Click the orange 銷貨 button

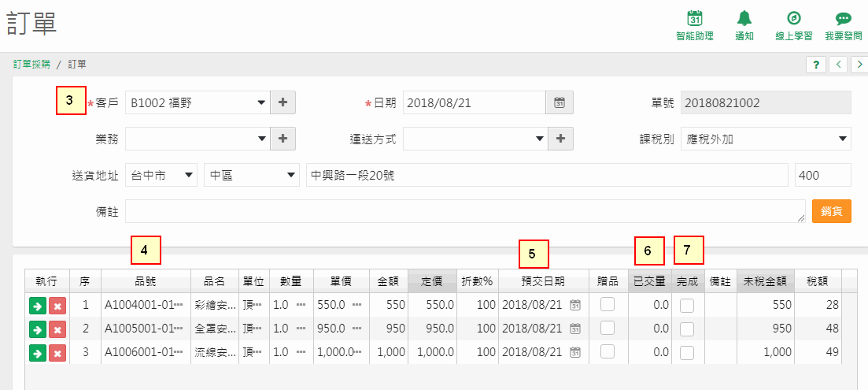click(832, 211)
